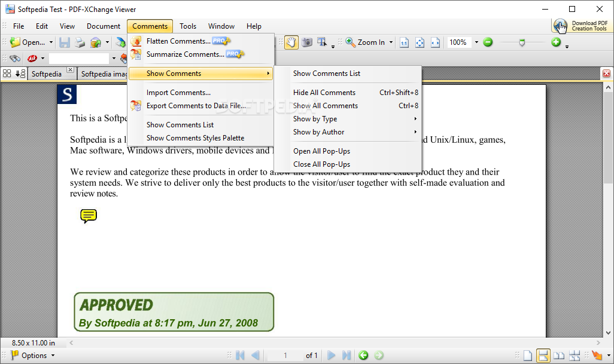This screenshot has width=614, height=364.
Task: Open the Window menu
Action: click(221, 26)
